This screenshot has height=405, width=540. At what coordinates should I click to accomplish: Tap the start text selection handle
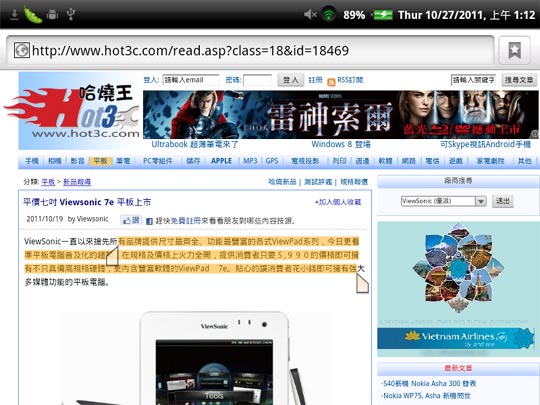click(112, 256)
